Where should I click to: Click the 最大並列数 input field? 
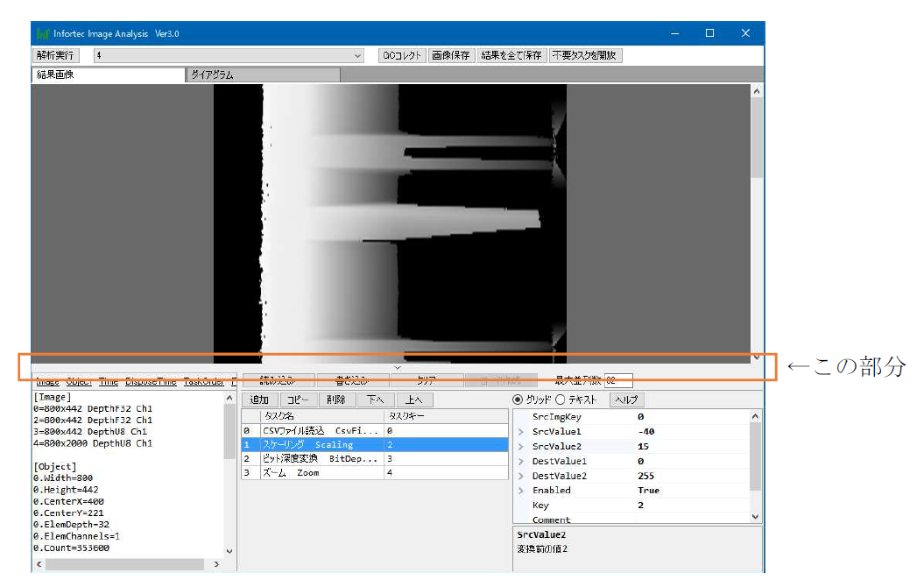(618, 381)
